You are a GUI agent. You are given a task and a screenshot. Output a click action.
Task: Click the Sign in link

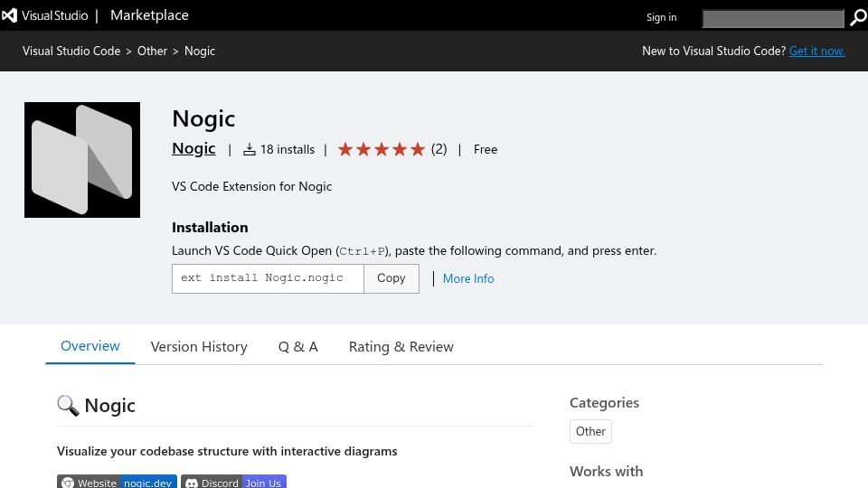click(662, 17)
